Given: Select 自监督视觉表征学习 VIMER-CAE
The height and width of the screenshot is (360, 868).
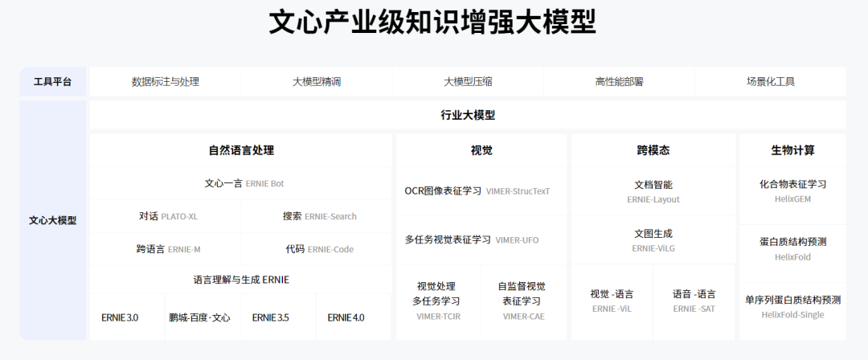Looking at the screenshot, I should (524, 302).
